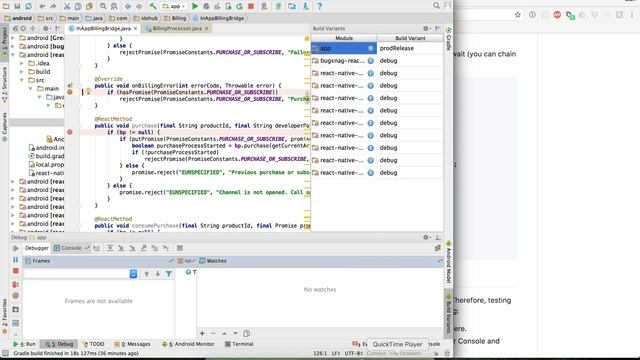Click the Save All toolbar icon
Viewport: 640px width, 360px height.
[17, 6]
